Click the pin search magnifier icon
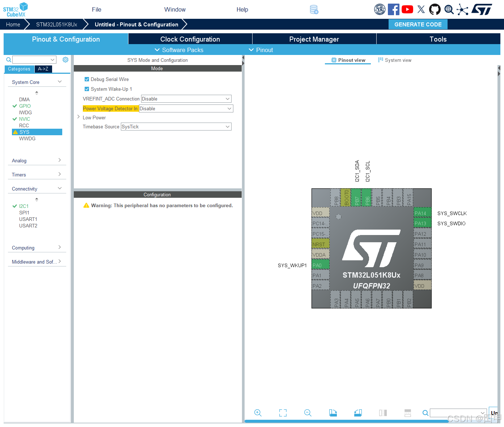 [x=425, y=413]
